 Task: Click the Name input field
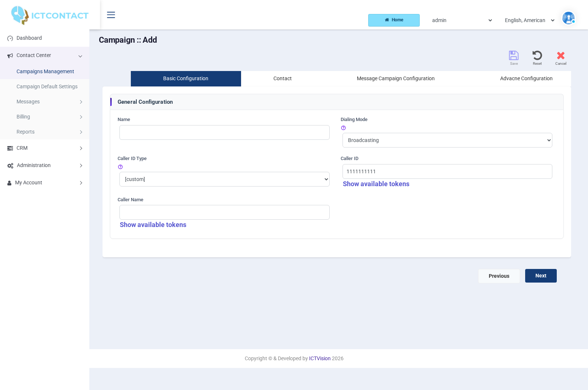click(x=225, y=132)
